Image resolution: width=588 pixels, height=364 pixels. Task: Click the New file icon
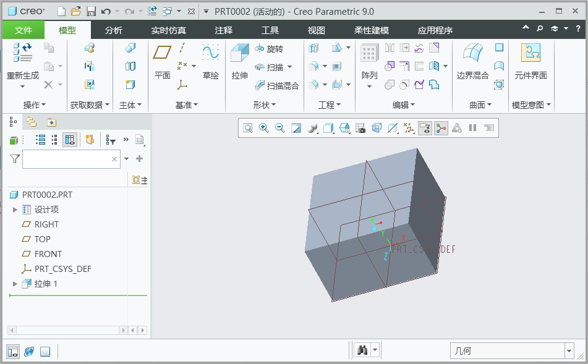click(x=61, y=12)
